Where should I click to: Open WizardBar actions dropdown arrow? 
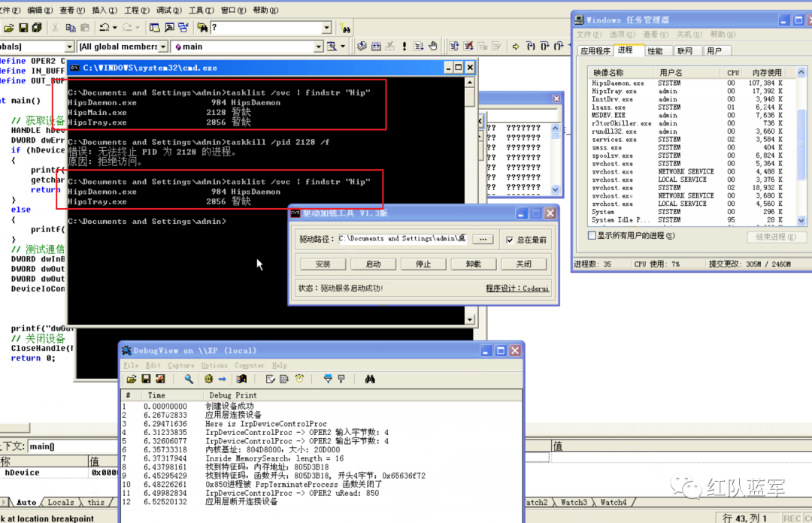343,47
